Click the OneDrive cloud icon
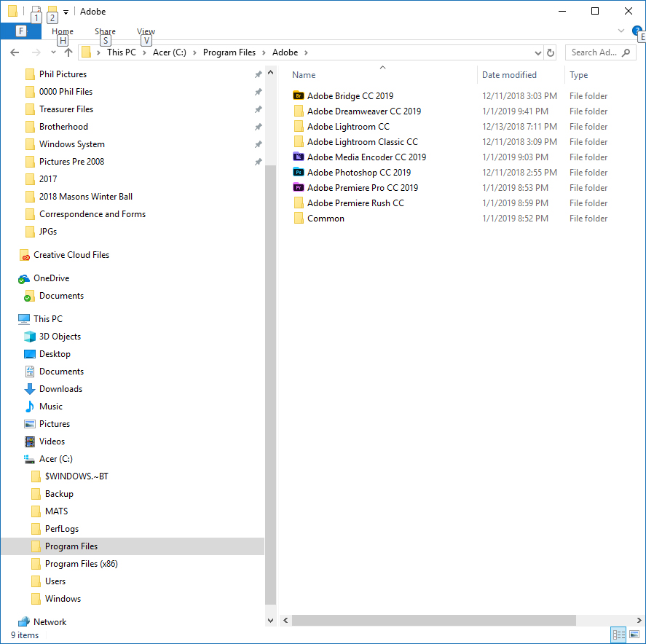 (24, 279)
